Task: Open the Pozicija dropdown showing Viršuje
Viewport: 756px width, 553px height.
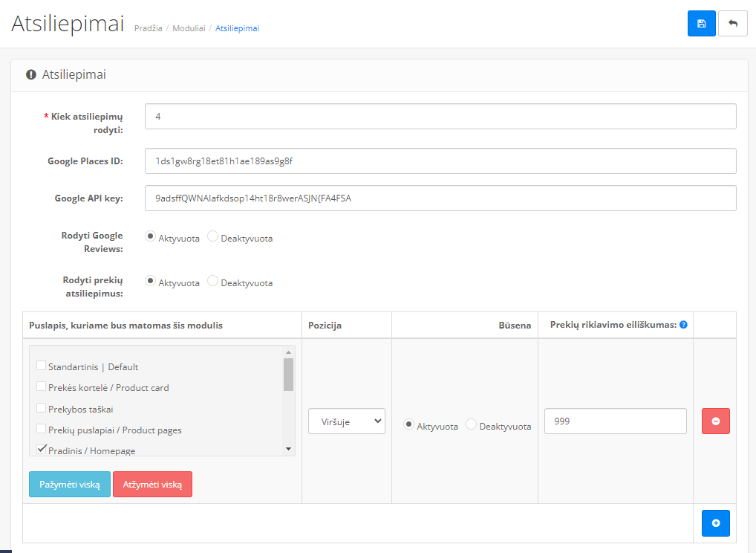Action: pyautogui.click(x=347, y=421)
